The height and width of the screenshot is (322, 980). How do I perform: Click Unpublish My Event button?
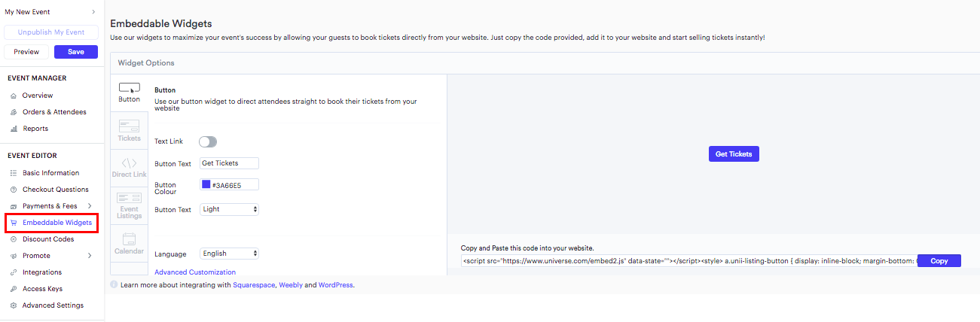point(51,32)
